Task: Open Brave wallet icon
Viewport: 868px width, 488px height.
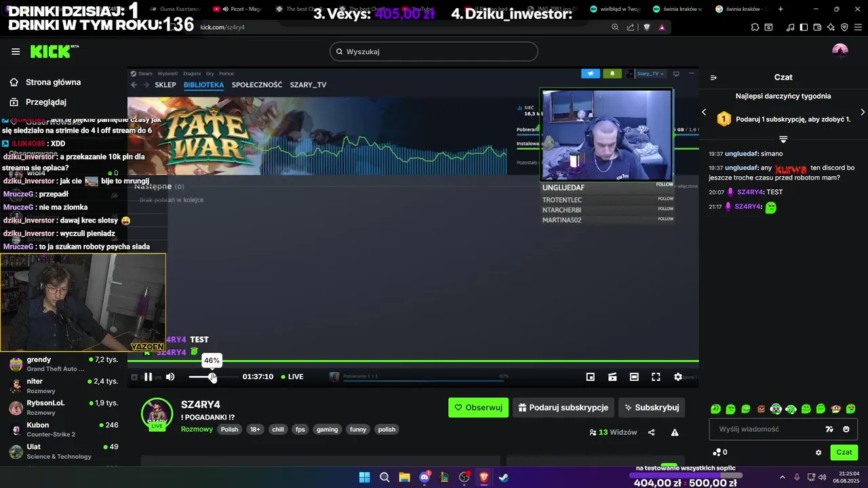Action: pyautogui.click(x=818, y=27)
